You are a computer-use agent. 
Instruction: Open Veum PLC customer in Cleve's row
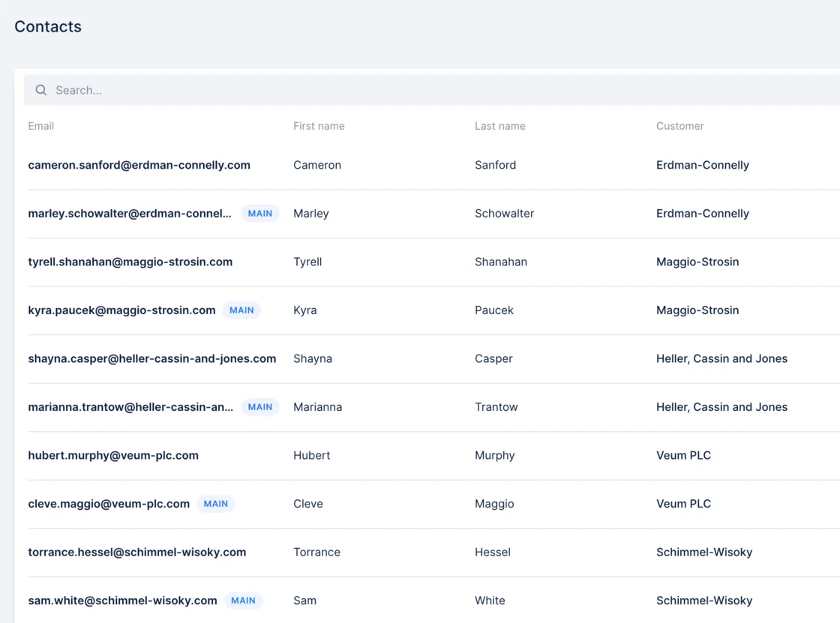[x=683, y=504]
